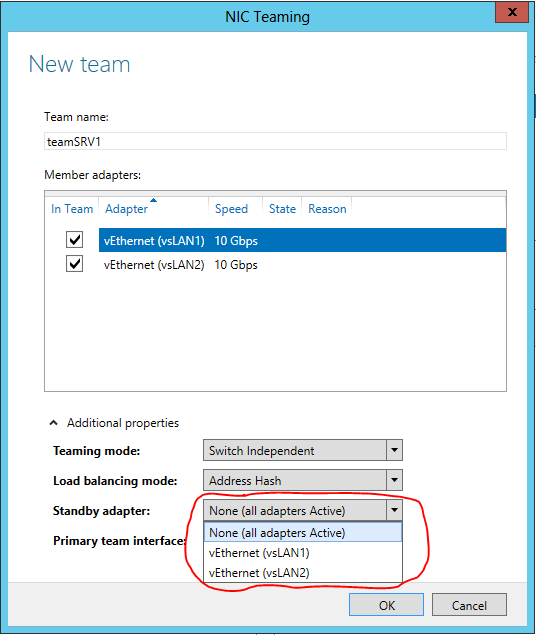
Task: Select the vEthernet (vsLAN1) adapter row
Action: coord(302,240)
